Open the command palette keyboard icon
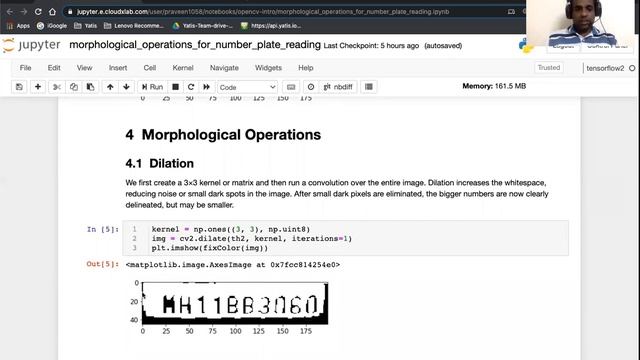640x360 pixels. (291, 87)
